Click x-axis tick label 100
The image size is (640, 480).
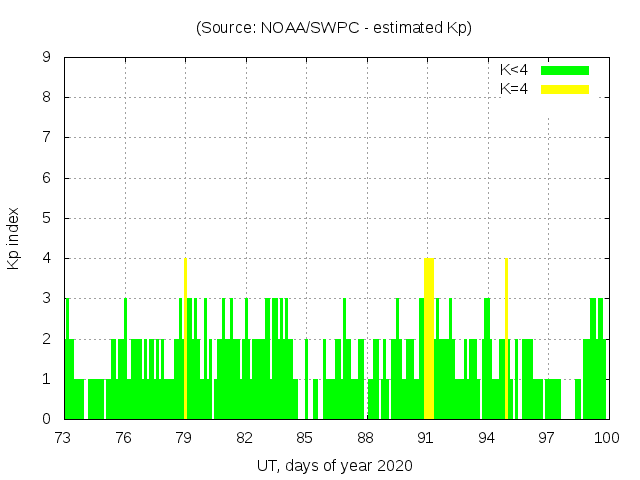[x=607, y=438]
